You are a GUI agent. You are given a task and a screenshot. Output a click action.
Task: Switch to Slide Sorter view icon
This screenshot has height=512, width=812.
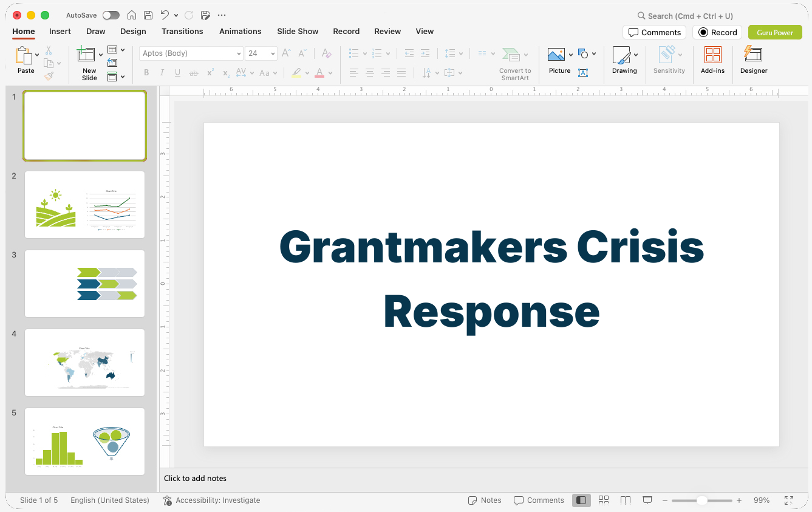604,500
